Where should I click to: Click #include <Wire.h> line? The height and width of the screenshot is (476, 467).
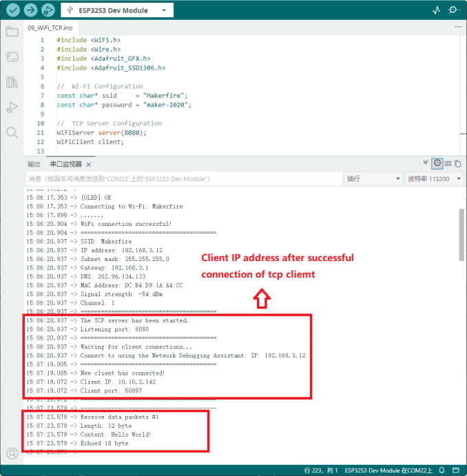pos(89,49)
